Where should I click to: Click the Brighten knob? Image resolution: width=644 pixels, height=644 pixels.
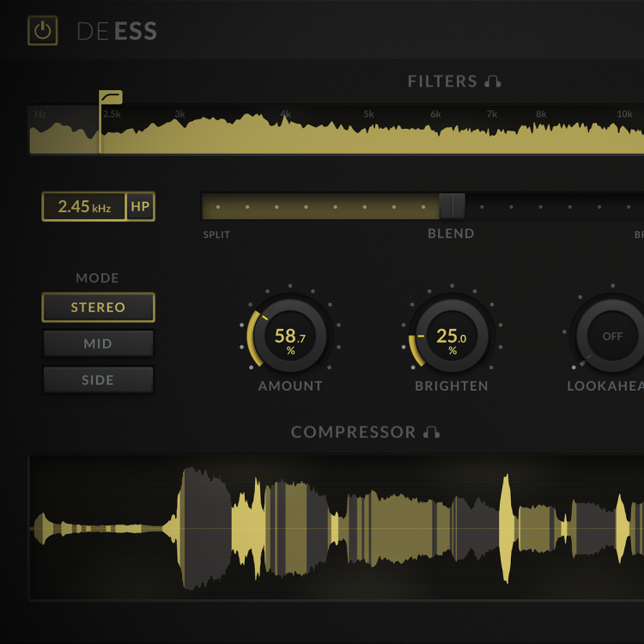[x=452, y=337]
